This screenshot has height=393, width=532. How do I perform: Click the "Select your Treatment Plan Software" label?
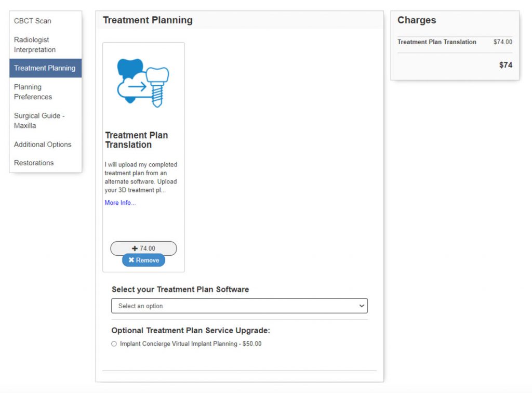click(180, 290)
